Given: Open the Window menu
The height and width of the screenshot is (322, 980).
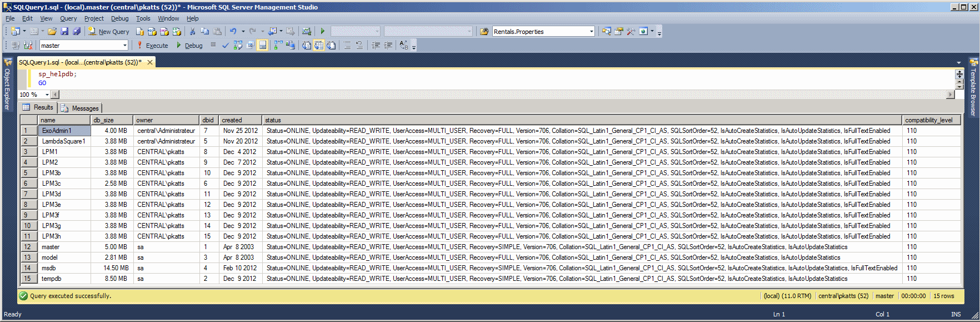Looking at the screenshot, I should (x=168, y=18).
